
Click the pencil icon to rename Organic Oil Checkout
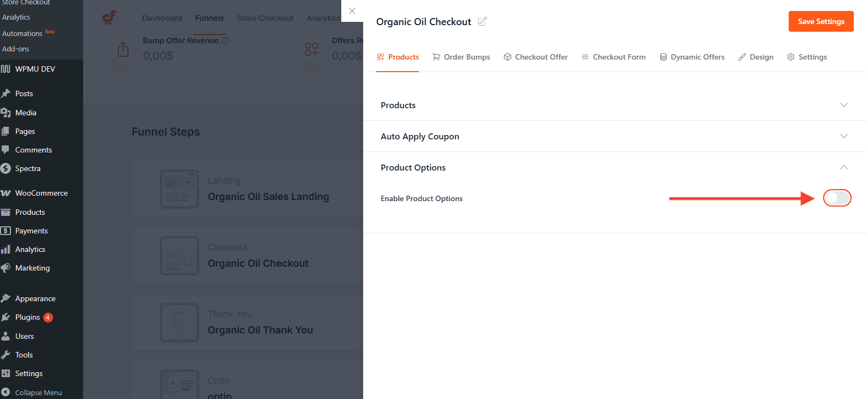point(482,21)
